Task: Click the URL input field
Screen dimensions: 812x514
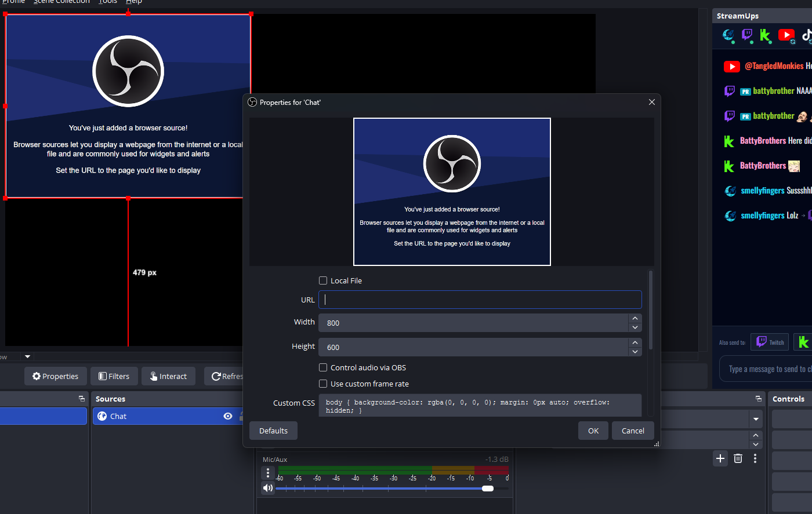Action: click(480, 300)
